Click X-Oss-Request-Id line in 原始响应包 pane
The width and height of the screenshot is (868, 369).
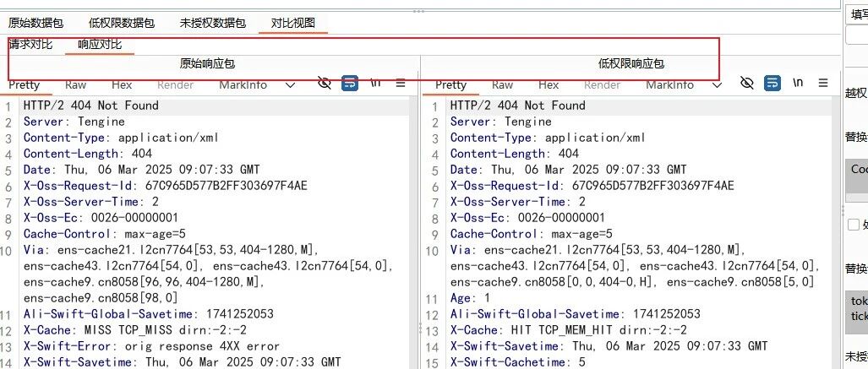(x=165, y=185)
